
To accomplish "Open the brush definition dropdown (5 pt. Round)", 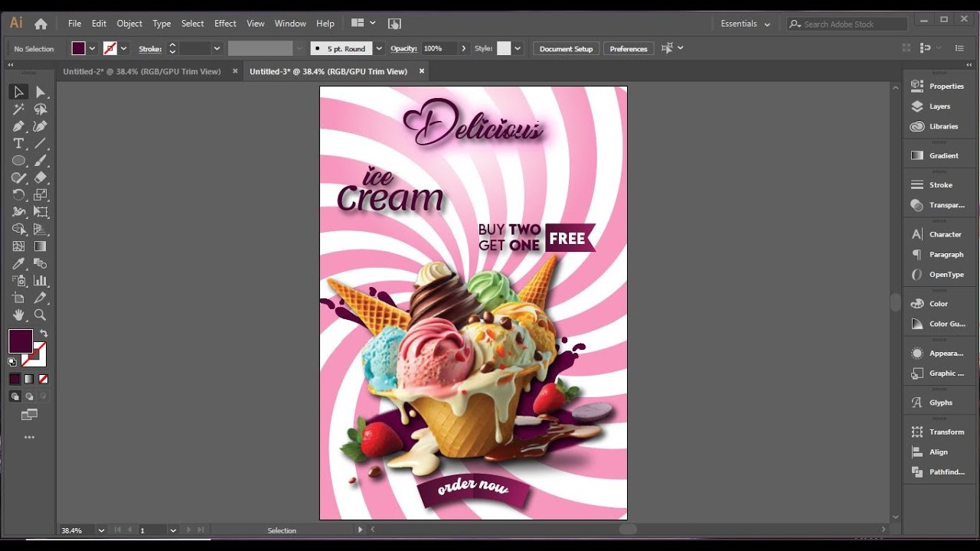I will [378, 48].
